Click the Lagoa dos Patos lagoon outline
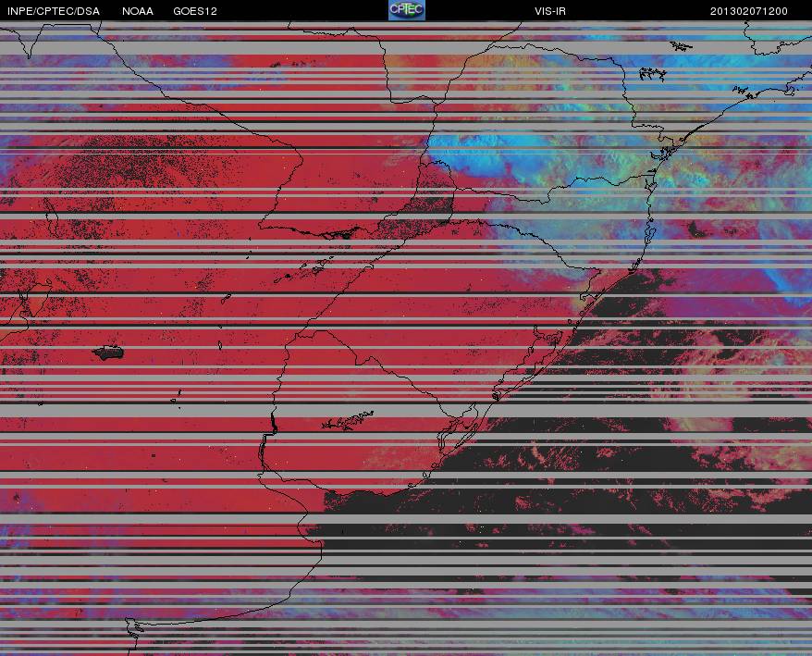Image resolution: width=812 pixels, height=656 pixels. 461,430
